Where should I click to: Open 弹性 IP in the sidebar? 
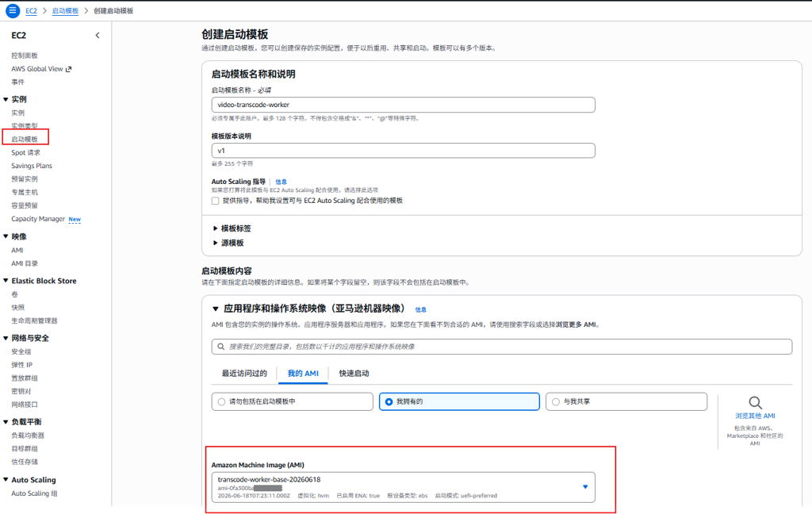tap(21, 365)
